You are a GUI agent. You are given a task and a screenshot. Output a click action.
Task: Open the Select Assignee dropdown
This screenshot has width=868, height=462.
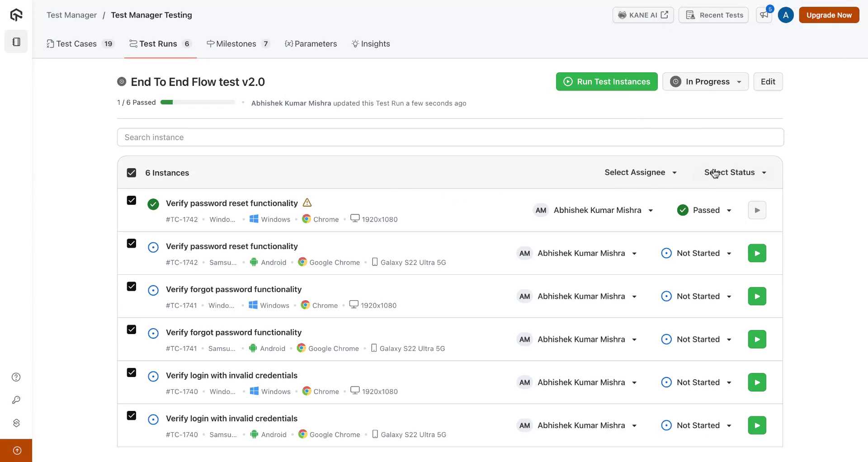pyautogui.click(x=640, y=172)
